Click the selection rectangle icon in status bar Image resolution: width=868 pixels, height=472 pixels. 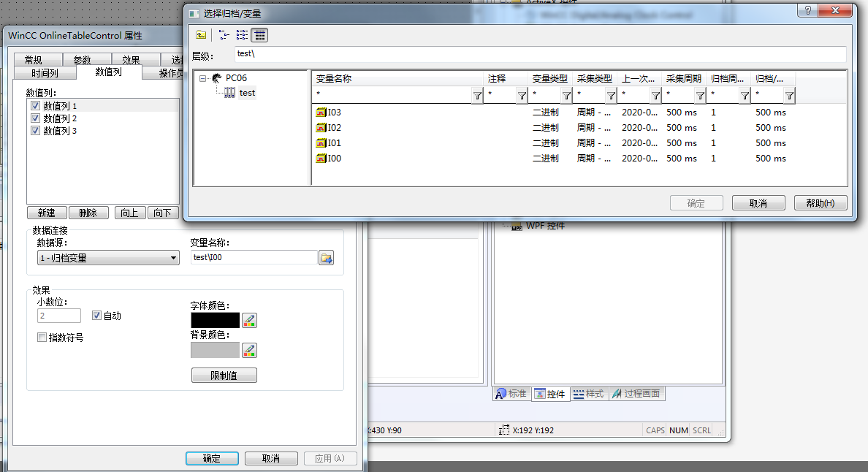(503, 430)
